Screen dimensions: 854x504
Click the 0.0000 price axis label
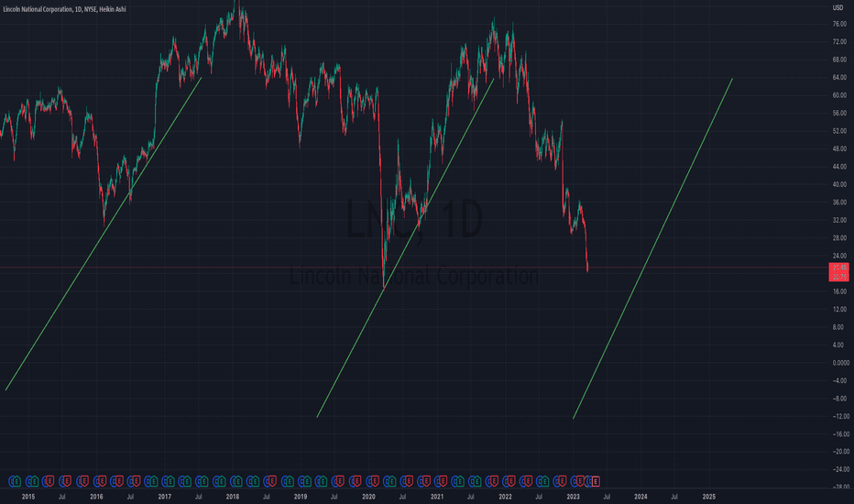click(x=840, y=363)
